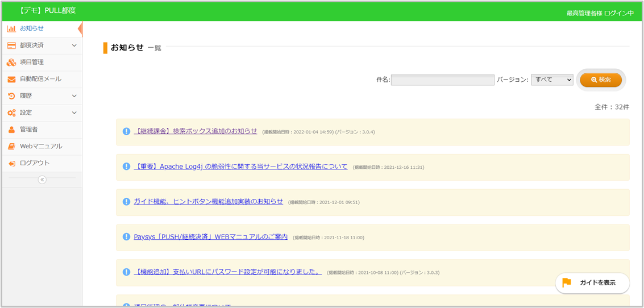Open the Apache Log4j vulnerability notice link

point(240,167)
